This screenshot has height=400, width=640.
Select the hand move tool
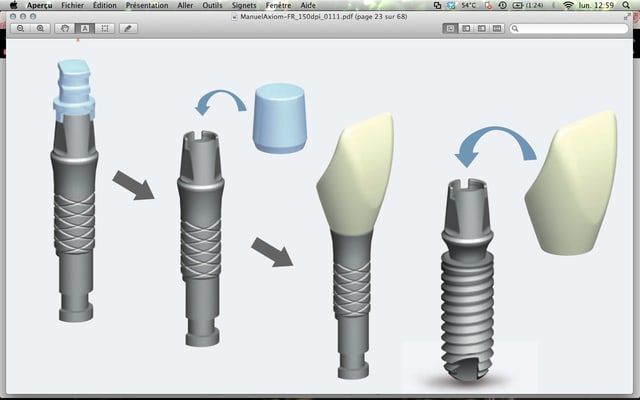pos(67,29)
